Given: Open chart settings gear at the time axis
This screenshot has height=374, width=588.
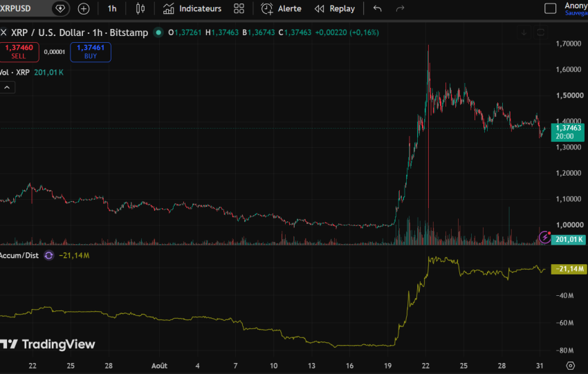Looking at the screenshot, I should tap(571, 366).
